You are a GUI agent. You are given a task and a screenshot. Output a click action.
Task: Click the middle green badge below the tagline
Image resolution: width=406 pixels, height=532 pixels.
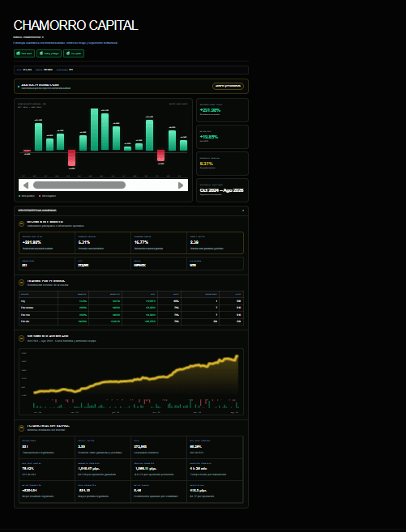[49, 53]
